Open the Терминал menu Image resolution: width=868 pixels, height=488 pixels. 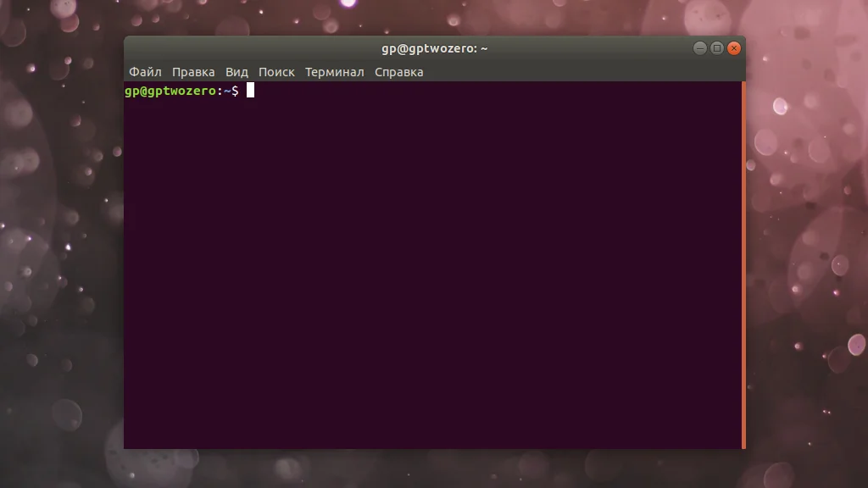coord(334,72)
